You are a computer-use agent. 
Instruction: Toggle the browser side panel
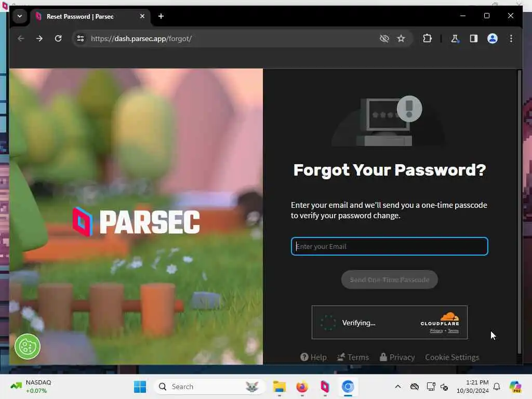[474, 38]
